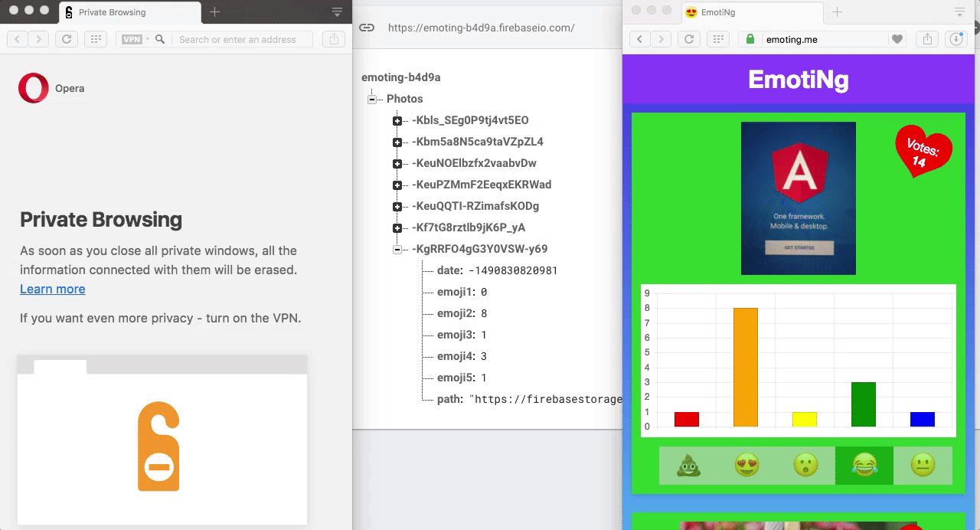Image resolution: width=980 pixels, height=530 pixels.
Task: Expand node -KeuQQTI-RZimafsKODg
Action: pos(397,207)
